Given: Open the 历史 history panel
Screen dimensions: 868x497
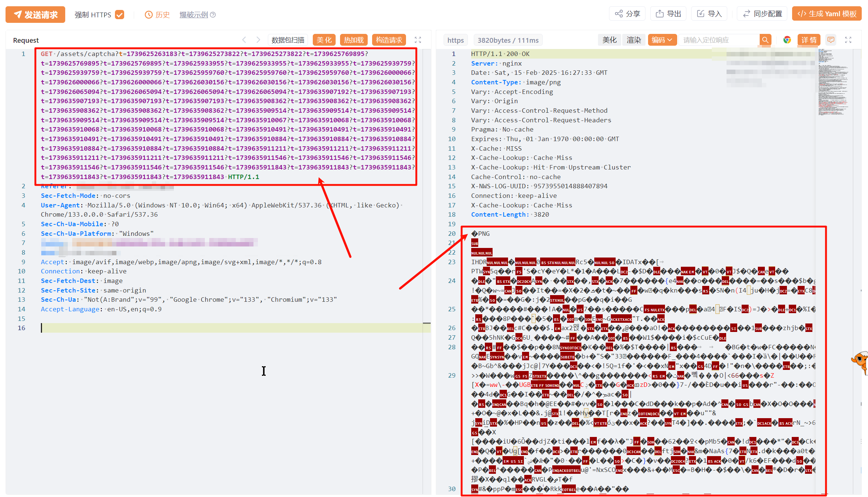Looking at the screenshot, I should tap(157, 15).
